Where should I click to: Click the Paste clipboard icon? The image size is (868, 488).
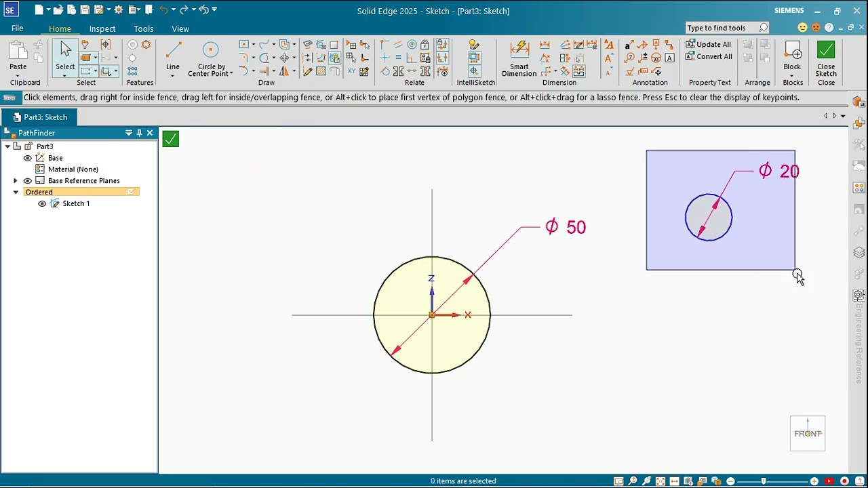(18, 50)
